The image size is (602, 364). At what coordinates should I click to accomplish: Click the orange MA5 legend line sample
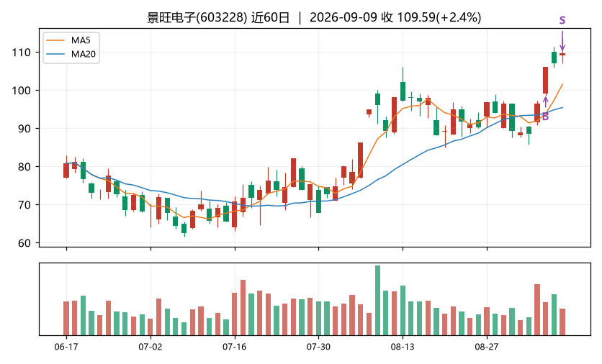tap(55, 40)
